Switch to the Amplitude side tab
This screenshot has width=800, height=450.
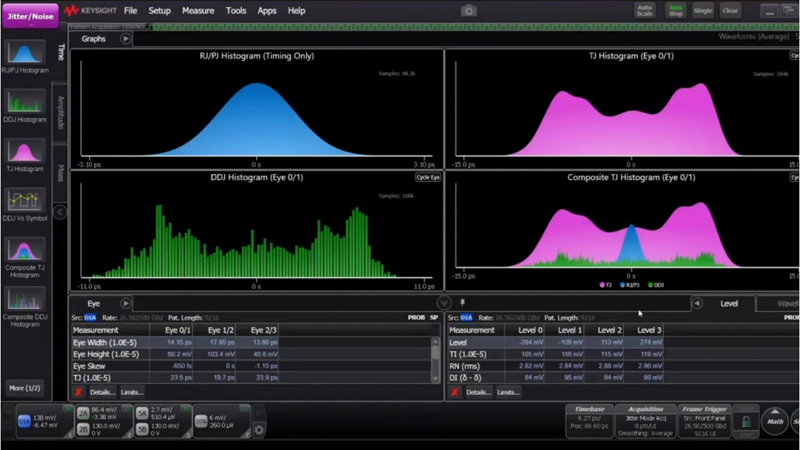click(61, 112)
